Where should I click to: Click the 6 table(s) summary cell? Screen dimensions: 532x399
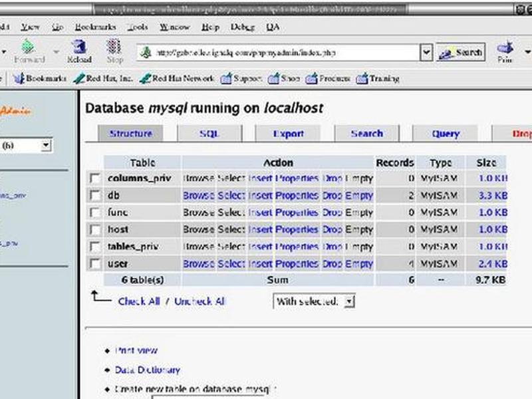click(142, 280)
